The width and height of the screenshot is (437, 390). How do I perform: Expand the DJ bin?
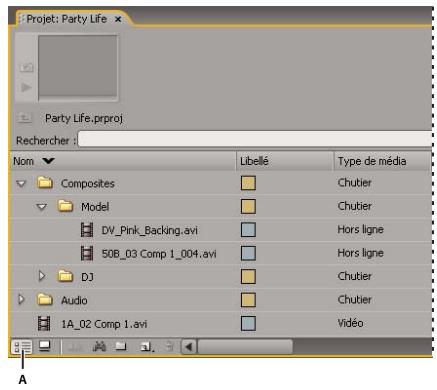click(42, 276)
